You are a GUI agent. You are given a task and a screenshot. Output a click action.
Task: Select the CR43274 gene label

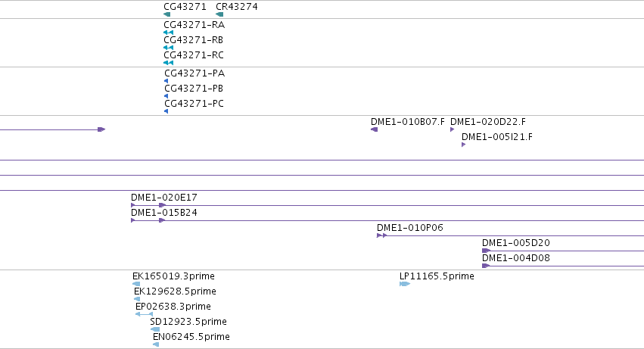237,7
